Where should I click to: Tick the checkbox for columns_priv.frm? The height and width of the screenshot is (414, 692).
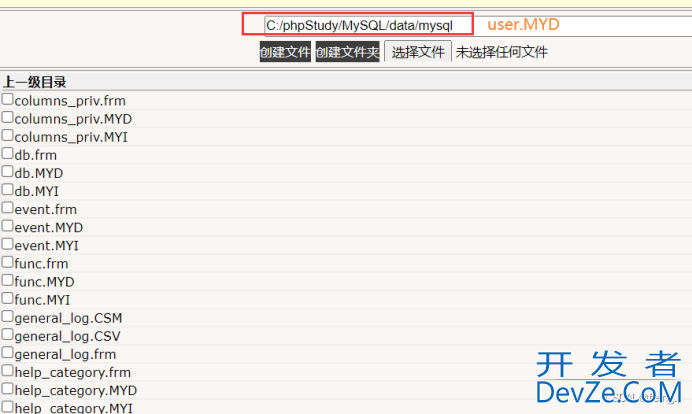click(x=7, y=99)
